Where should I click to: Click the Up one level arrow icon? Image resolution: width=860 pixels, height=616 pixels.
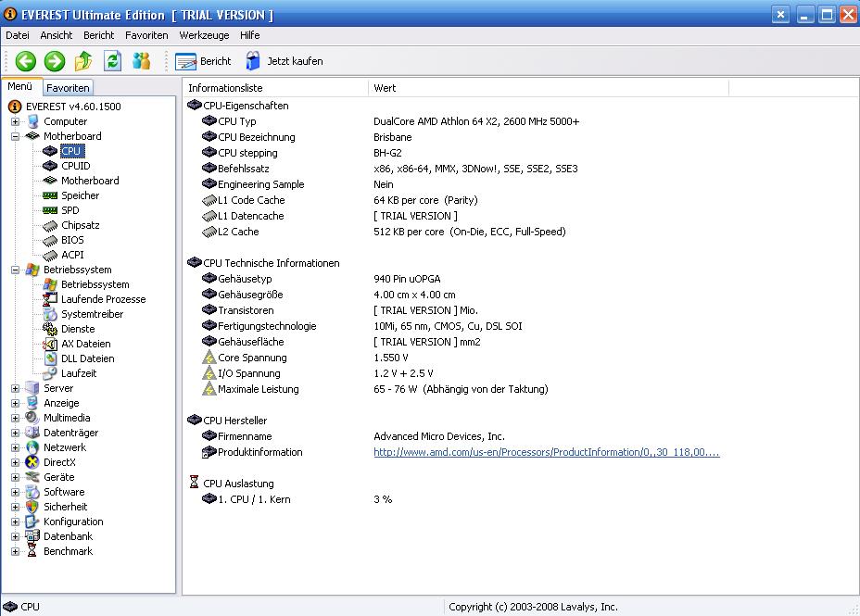pyautogui.click(x=83, y=61)
